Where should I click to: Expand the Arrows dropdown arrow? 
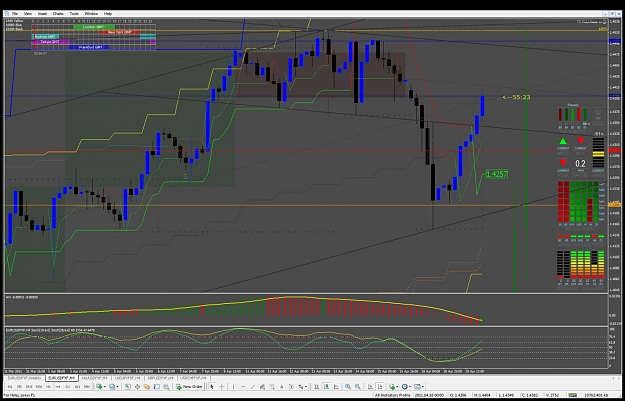(306, 387)
